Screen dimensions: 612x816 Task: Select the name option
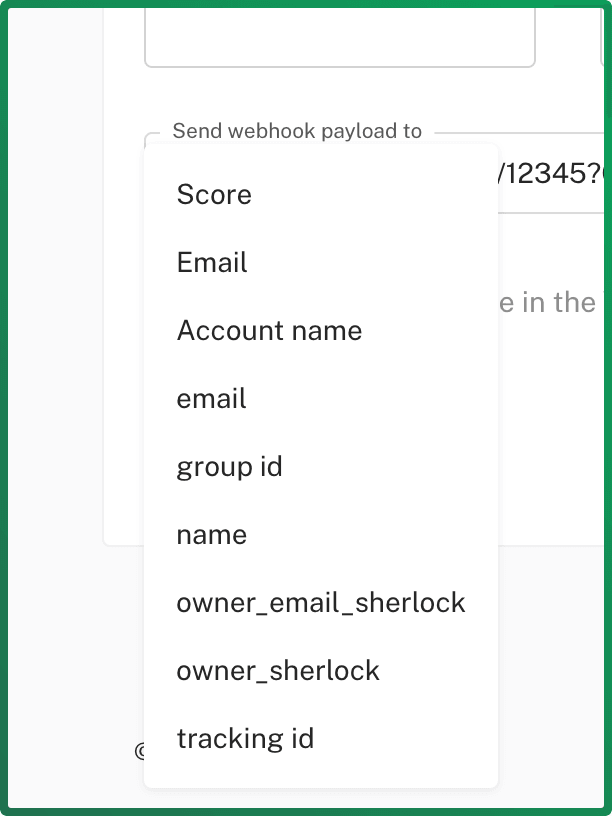(321, 535)
